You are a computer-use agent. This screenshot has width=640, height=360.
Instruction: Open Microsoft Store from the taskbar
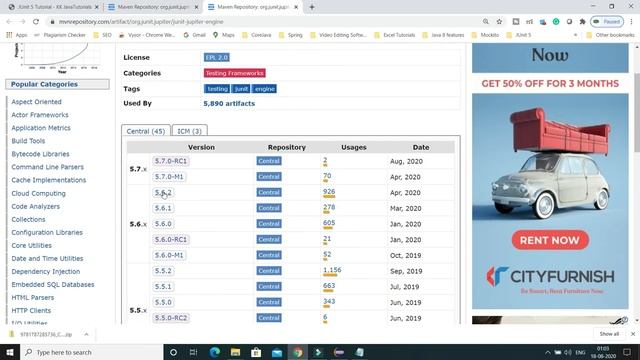(256, 352)
